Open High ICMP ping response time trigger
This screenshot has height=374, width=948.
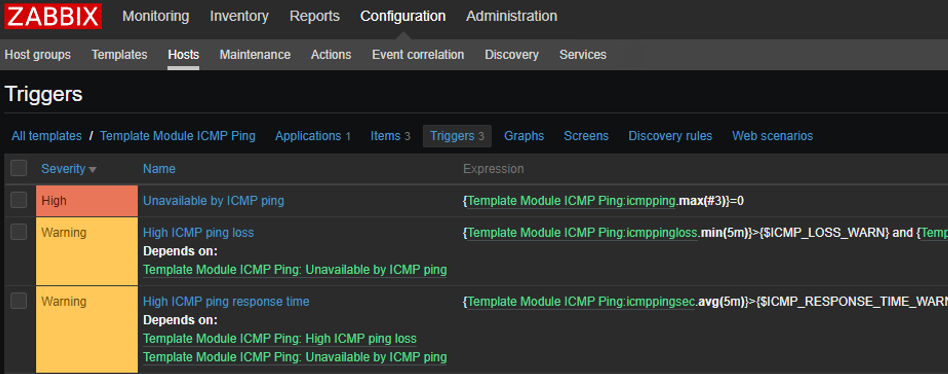click(226, 301)
